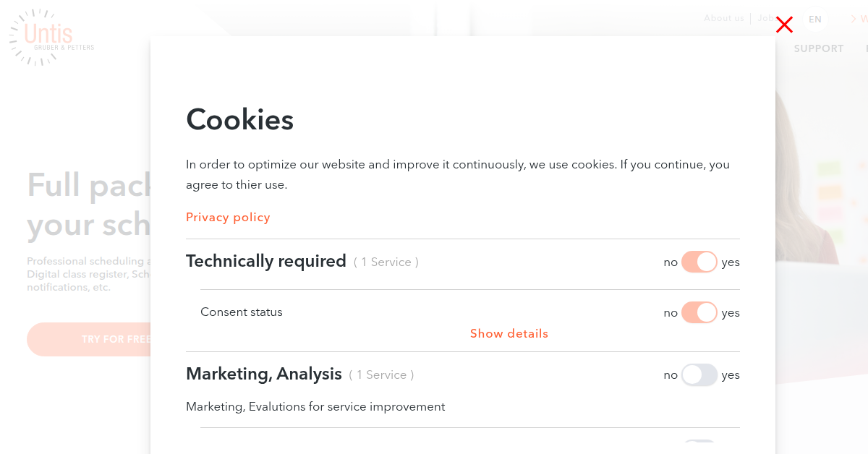Click "yes" beside Consent status toggle
This screenshot has width=868, height=454.
[731, 313]
